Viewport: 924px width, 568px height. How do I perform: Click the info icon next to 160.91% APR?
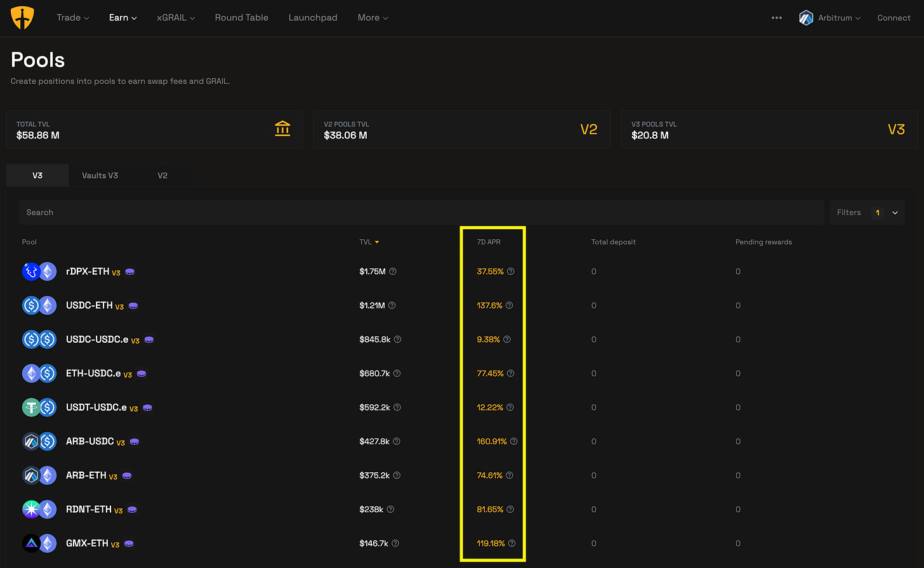[x=514, y=441]
